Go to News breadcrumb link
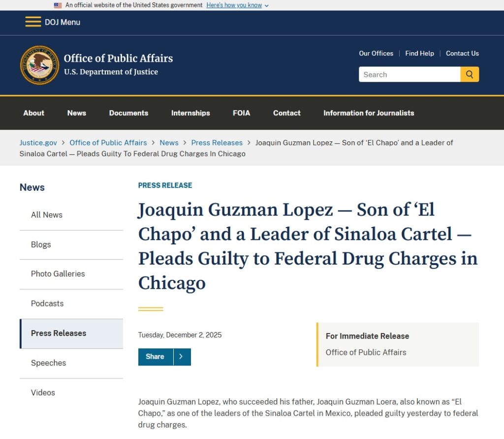The height and width of the screenshot is (439, 504). [x=169, y=142]
